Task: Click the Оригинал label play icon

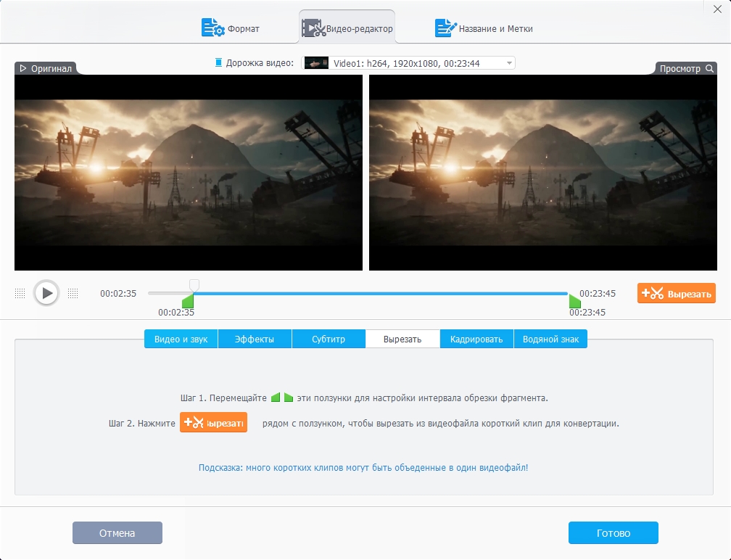Action: tap(23, 68)
